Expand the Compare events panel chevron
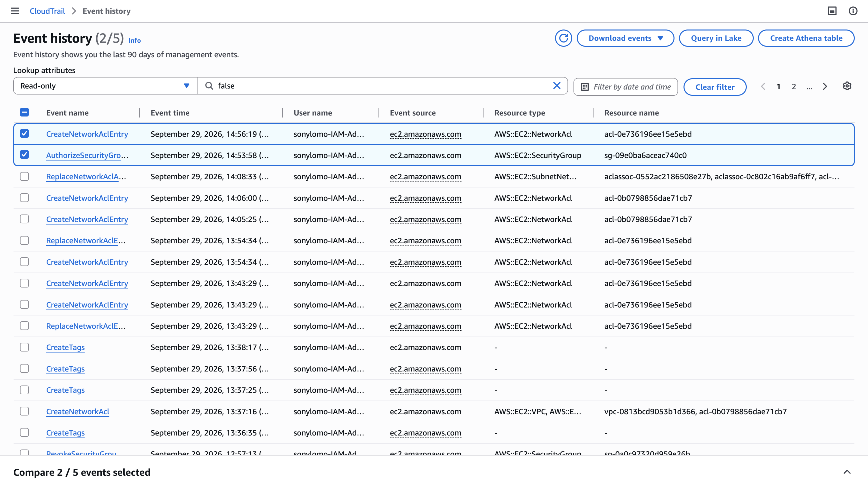 (x=847, y=472)
